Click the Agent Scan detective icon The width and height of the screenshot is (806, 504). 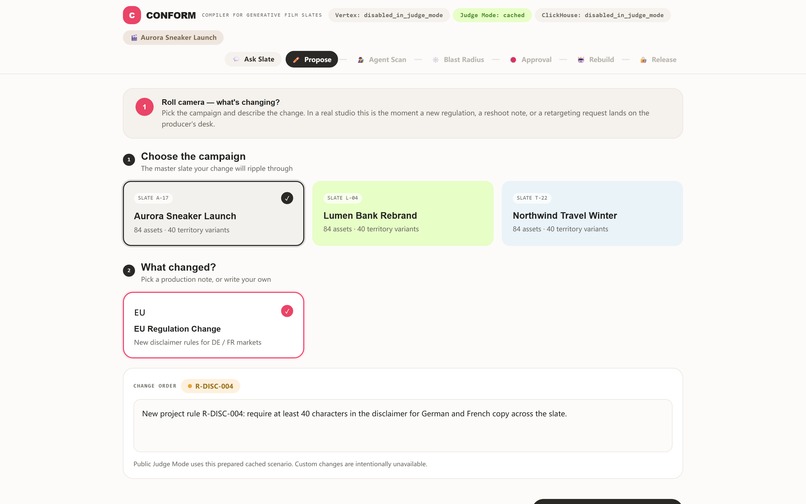[x=361, y=60]
